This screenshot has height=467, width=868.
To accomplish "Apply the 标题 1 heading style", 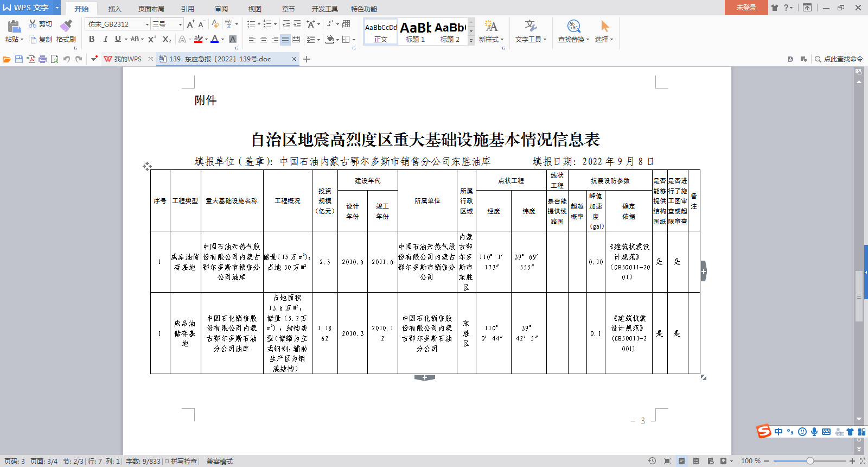I will [x=416, y=32].
